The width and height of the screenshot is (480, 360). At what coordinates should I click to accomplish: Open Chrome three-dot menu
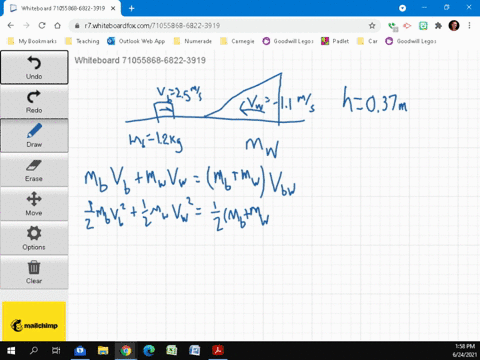tap(469, 25)
